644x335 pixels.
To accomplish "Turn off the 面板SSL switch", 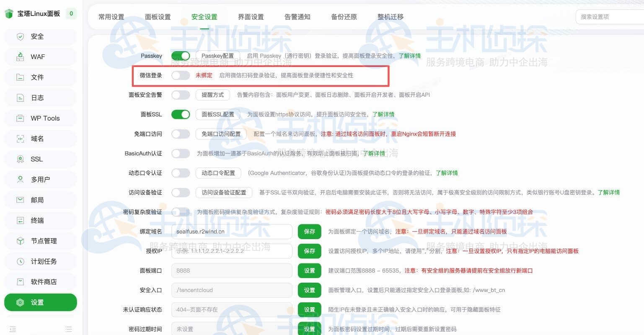I will 181,114.
